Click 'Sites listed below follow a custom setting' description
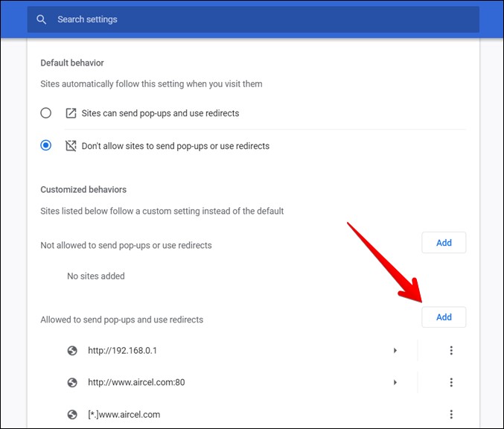 (x=162, y=212)
